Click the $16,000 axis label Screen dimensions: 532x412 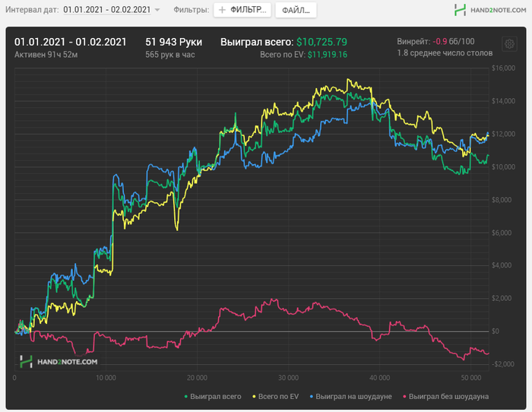(503, 68)
